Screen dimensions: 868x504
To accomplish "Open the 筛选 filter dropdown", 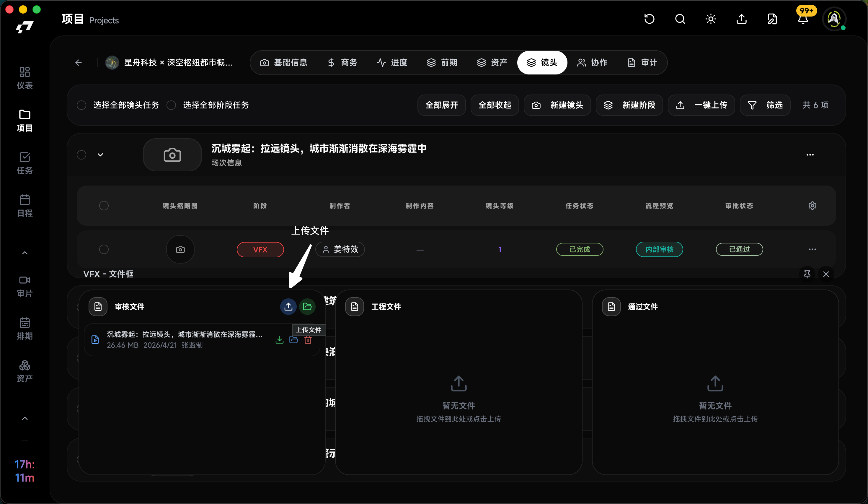I will [x=765, y=105].
